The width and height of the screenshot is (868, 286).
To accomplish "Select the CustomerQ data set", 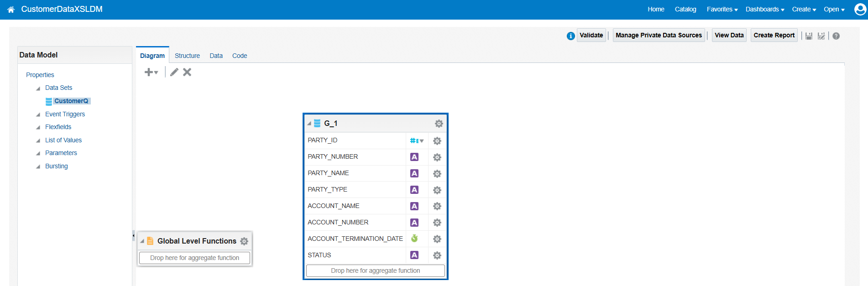I will (x=71, y=101).
